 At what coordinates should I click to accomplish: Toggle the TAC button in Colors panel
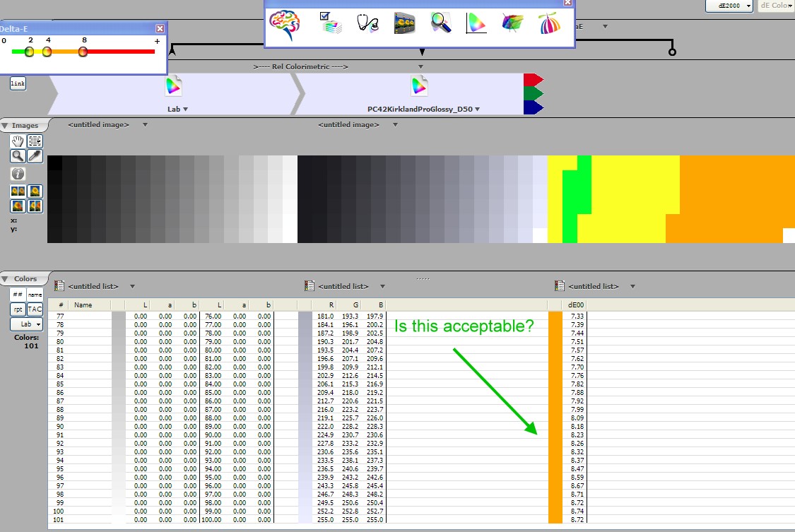pyautogui.click(x=35, y=309)
